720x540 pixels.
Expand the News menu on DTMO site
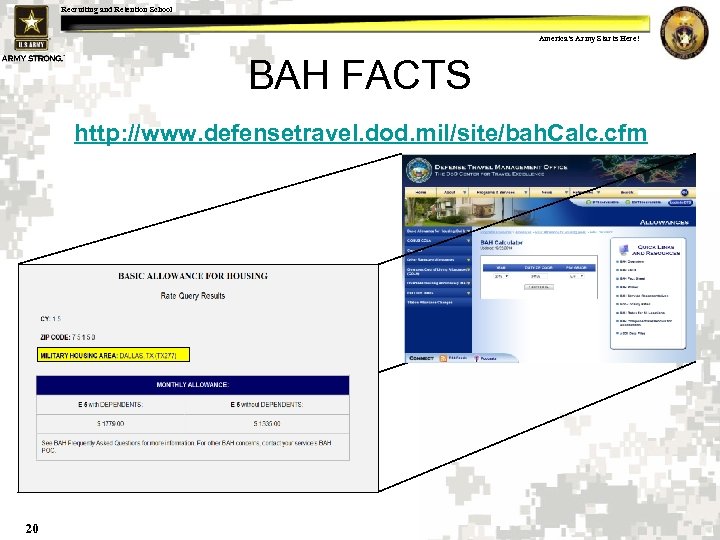(x=550, y=192)
